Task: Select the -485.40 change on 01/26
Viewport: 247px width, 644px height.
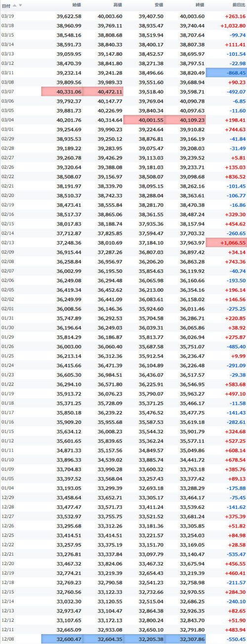Action: (x=236, y=346)
